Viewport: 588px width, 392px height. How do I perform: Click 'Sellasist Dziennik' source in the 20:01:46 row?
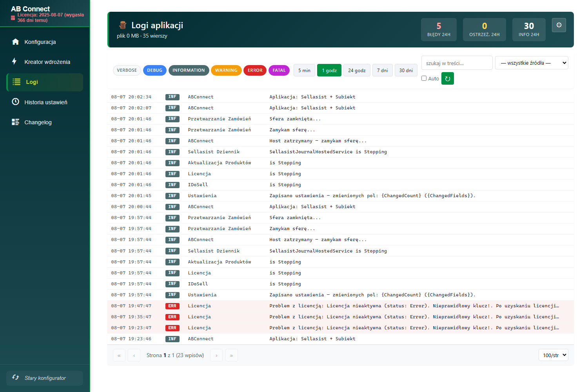[x=214, y=152]
